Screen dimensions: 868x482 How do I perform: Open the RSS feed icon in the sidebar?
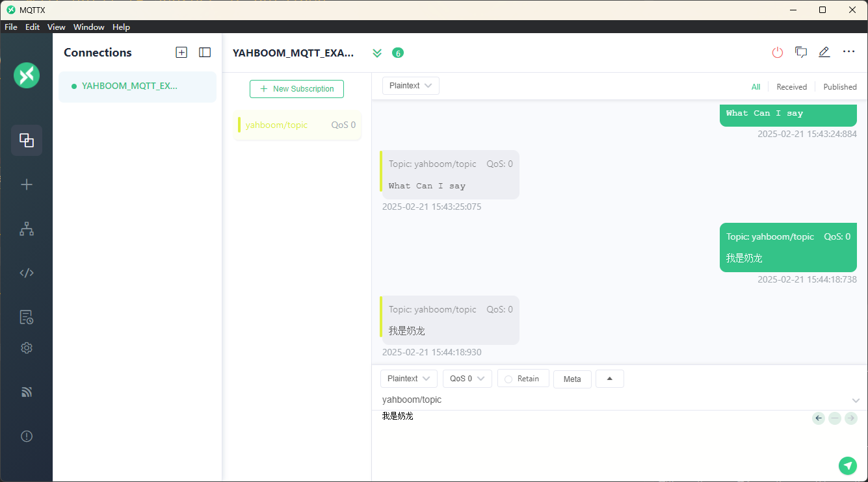click(x=27, y=392)
